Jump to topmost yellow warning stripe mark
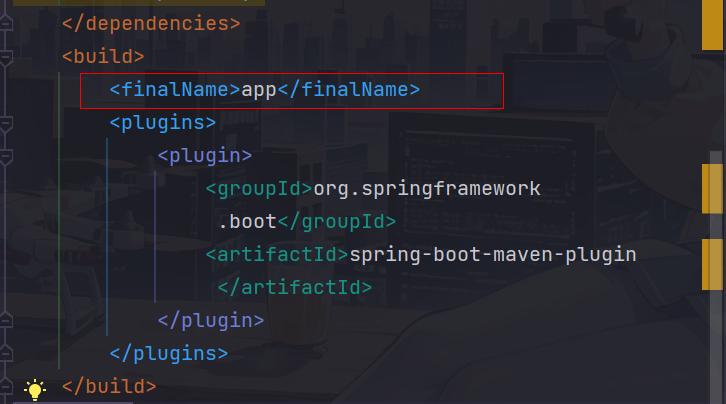 tap(712, 24)
